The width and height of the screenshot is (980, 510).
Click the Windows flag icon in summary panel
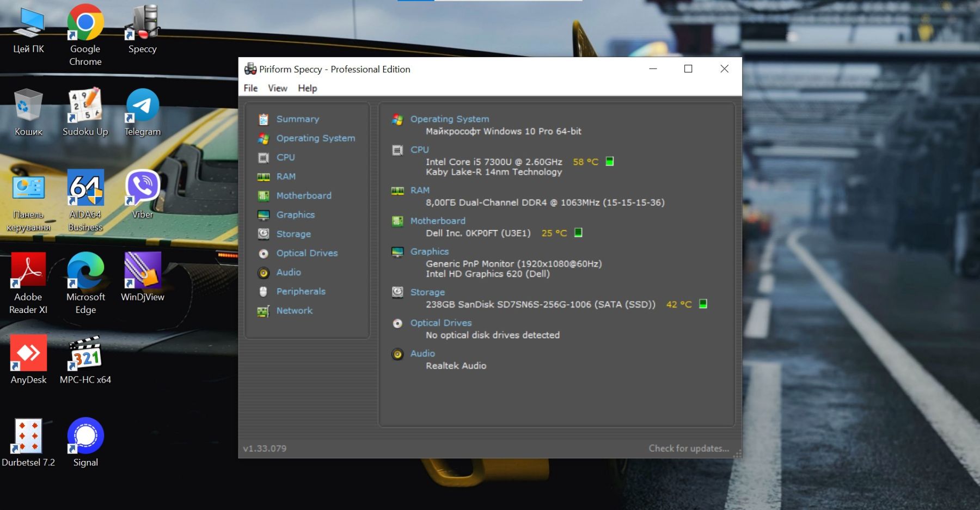click(397, 119)
